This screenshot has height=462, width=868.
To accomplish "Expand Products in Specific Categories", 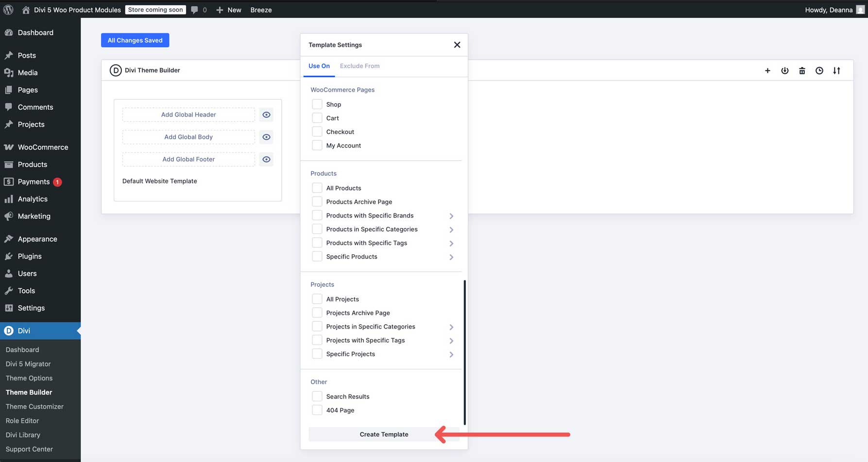I will tap(451, 230).
